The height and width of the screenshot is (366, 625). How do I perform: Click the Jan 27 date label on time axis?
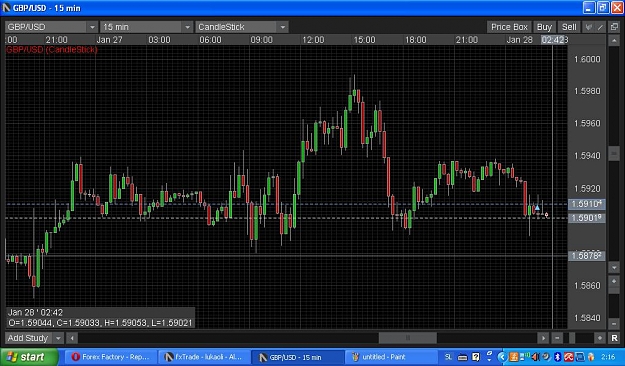coord(109,40)
